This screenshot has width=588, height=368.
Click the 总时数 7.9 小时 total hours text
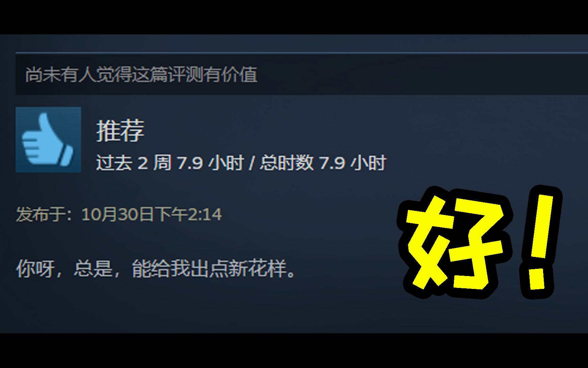pyautogui.click(x=323, y=163)
